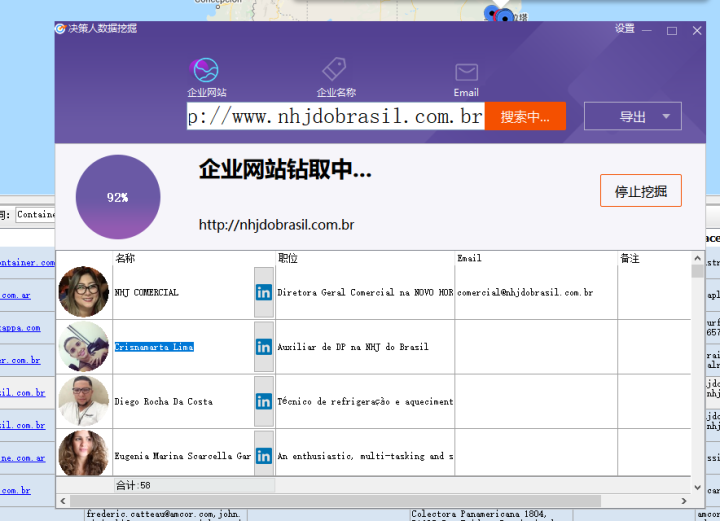
Task: Click the table's scroll down arrow
Action: 697,487
